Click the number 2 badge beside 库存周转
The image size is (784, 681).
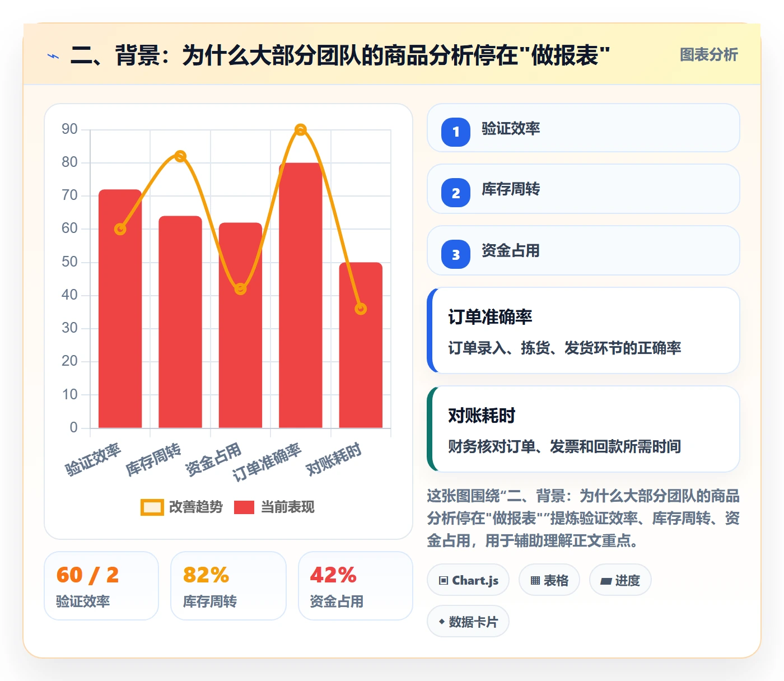click(x=456, y=193)
